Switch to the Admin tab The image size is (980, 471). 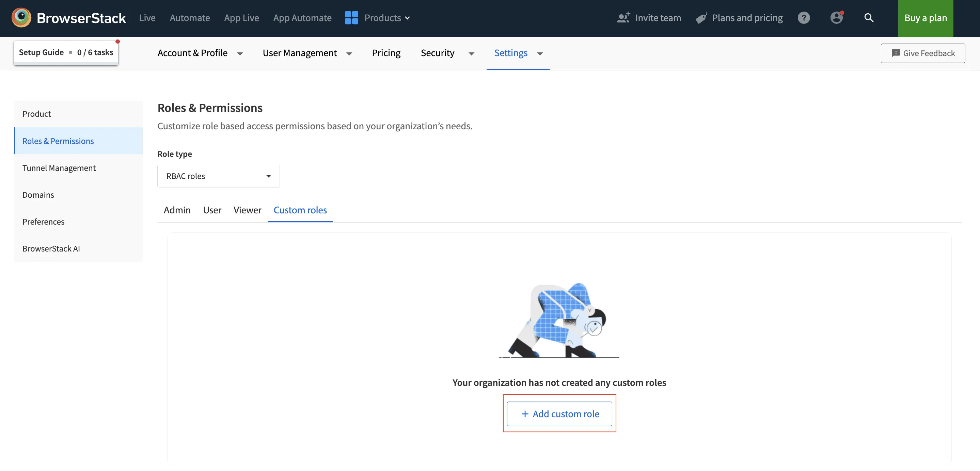click(x=177, y=210)
